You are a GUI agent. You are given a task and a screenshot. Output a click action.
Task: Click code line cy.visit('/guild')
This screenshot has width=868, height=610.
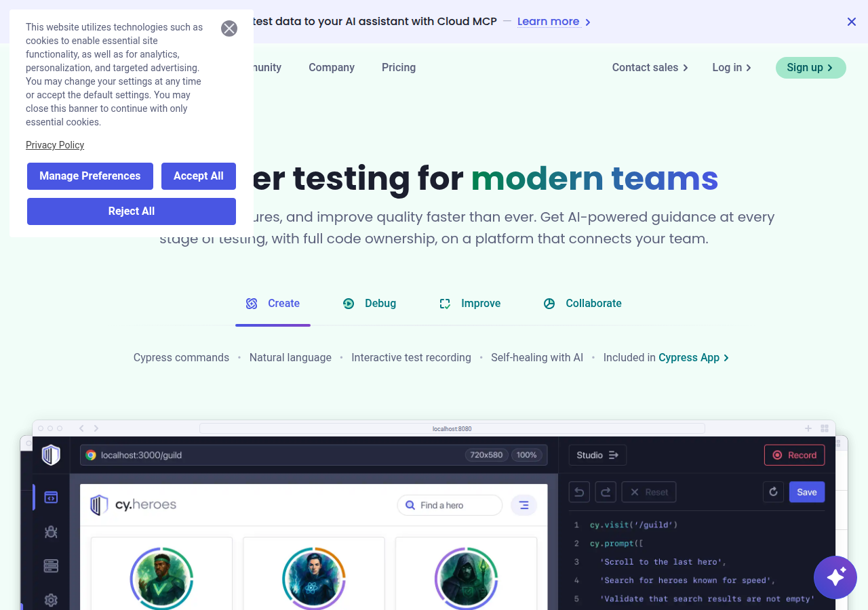633,525
